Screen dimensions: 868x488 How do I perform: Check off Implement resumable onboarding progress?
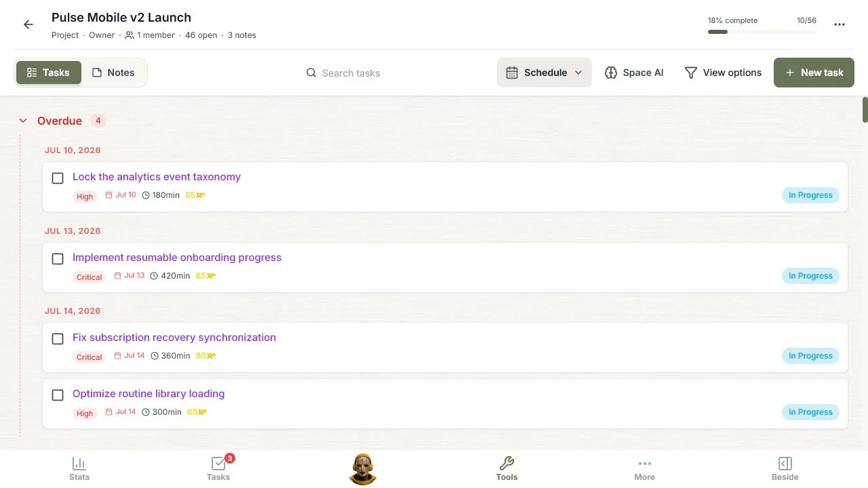[x=58, y=259]
